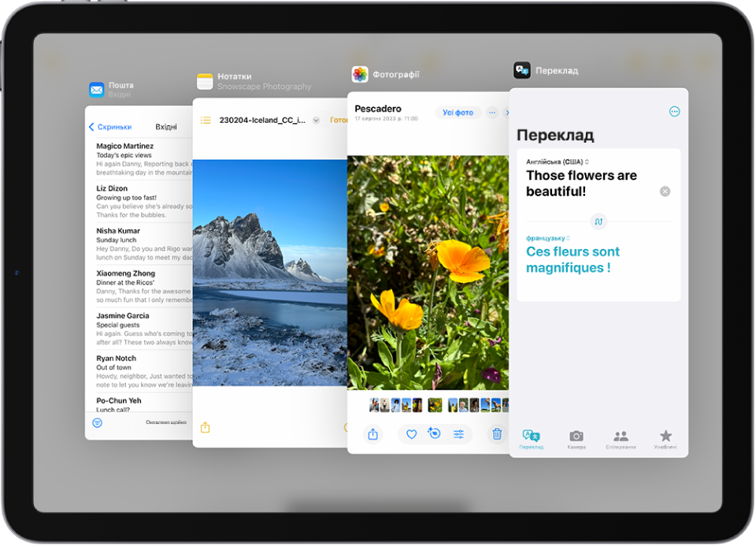The image size is (756, 547).
Task: Open the Notes app icon in switcher
Action: [205, 81]
